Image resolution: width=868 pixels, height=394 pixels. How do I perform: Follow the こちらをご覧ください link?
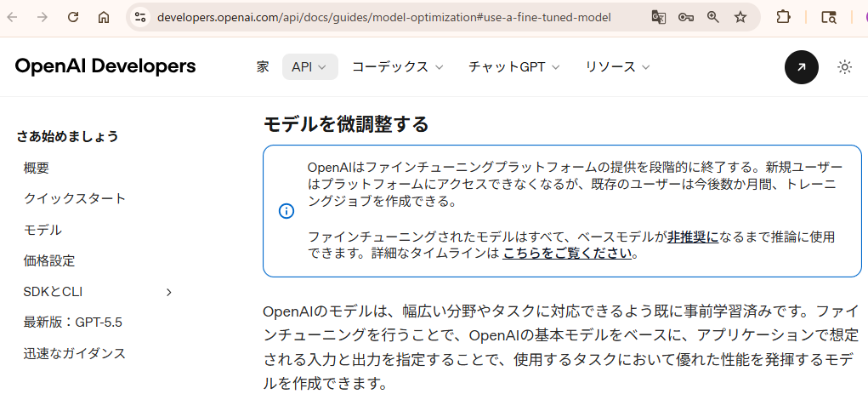[x=567, y=254]
